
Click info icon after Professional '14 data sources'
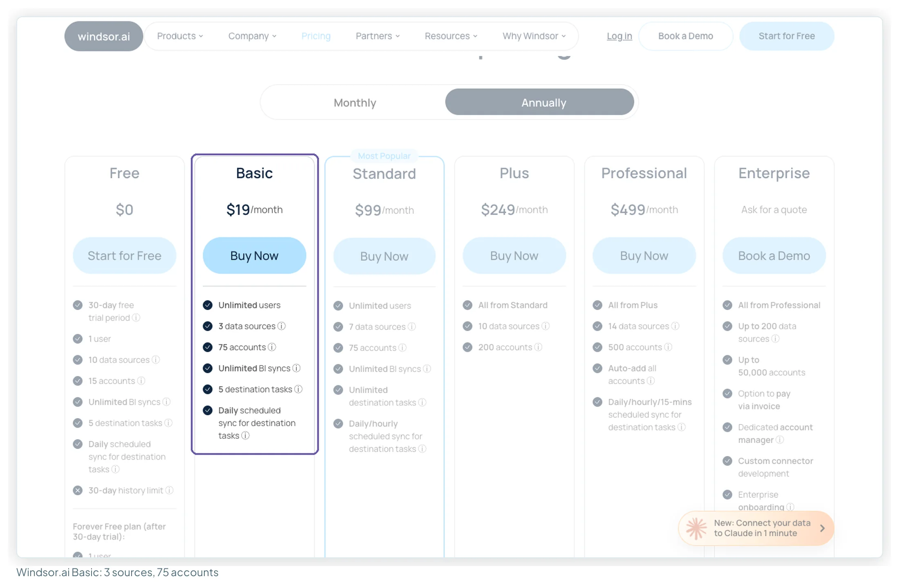(675, 326)
